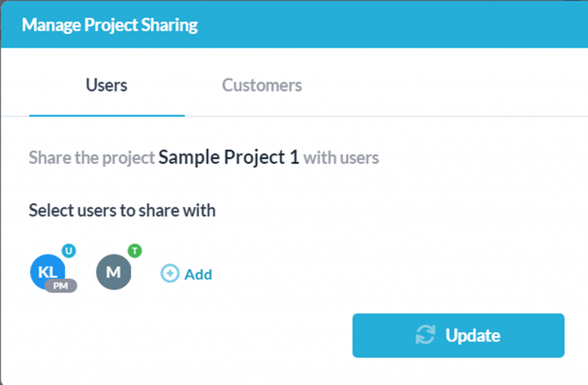Click the PM label on KL's avatar
Viewport: 588px width, 385px height.
click(60, 285)
